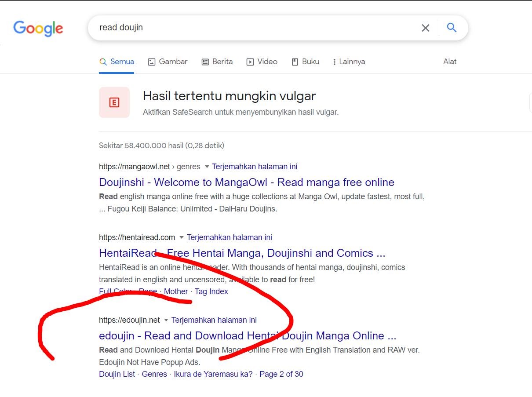532x397 pixels.
Task: Switch to the Video tab
Action: click(262, 62)
